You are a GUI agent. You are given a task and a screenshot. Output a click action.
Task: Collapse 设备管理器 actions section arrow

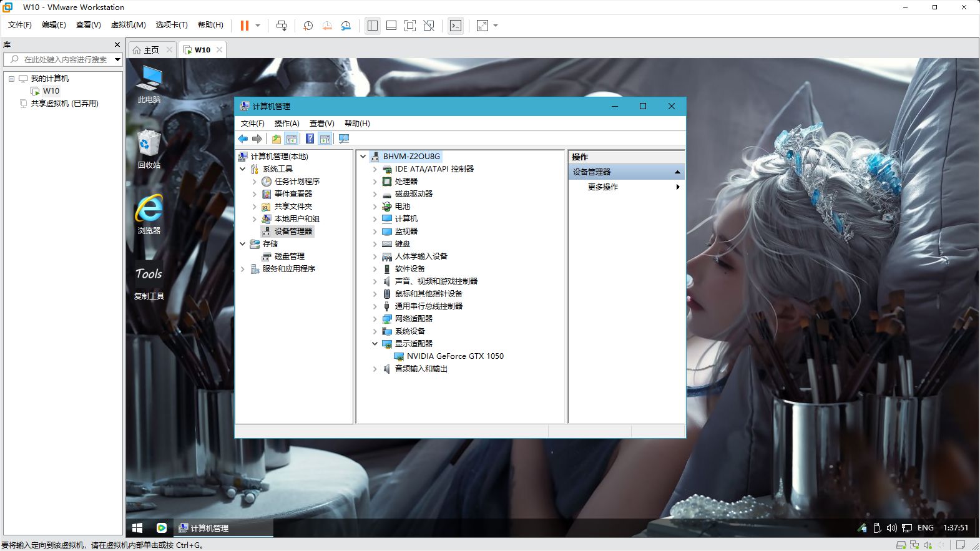(x=677, y=172)
